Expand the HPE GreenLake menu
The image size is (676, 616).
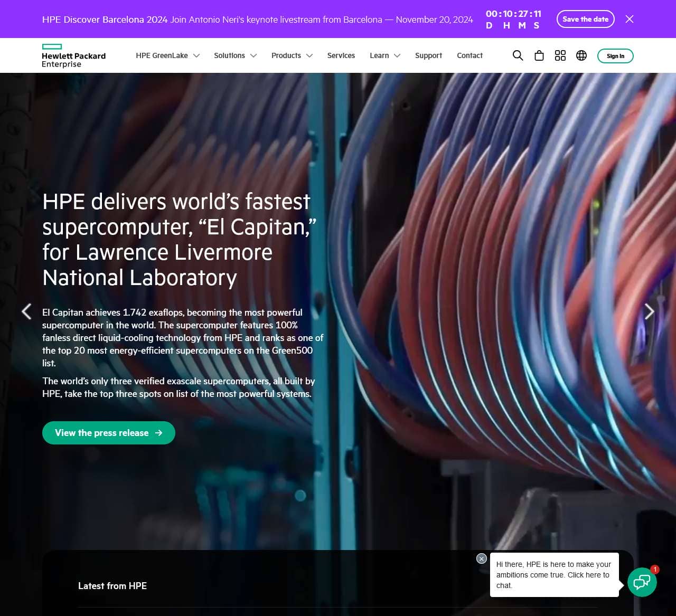coord(167,55)
